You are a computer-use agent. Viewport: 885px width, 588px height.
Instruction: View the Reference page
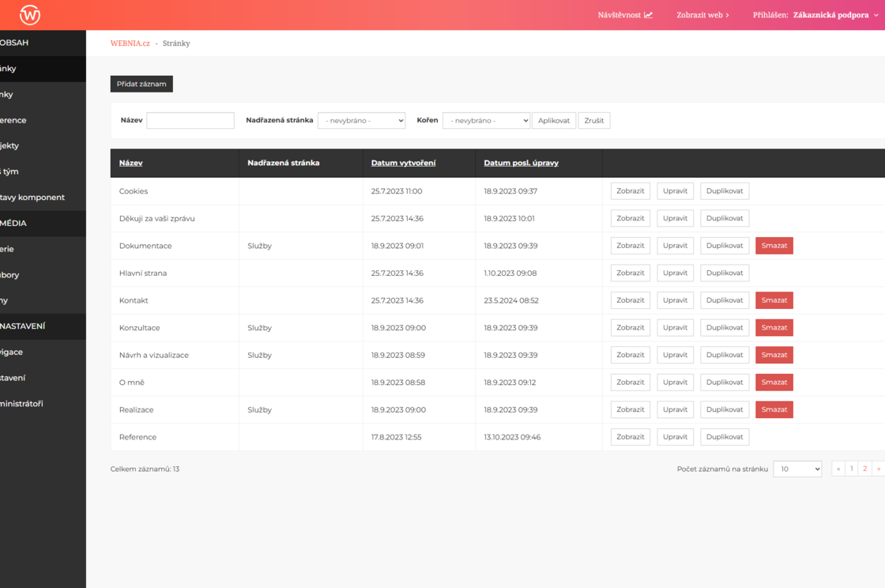pos(630,437)
